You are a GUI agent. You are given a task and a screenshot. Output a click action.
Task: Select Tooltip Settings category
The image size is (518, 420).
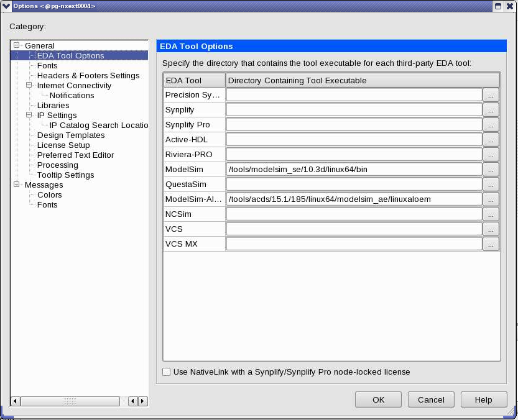coord(65,175)
